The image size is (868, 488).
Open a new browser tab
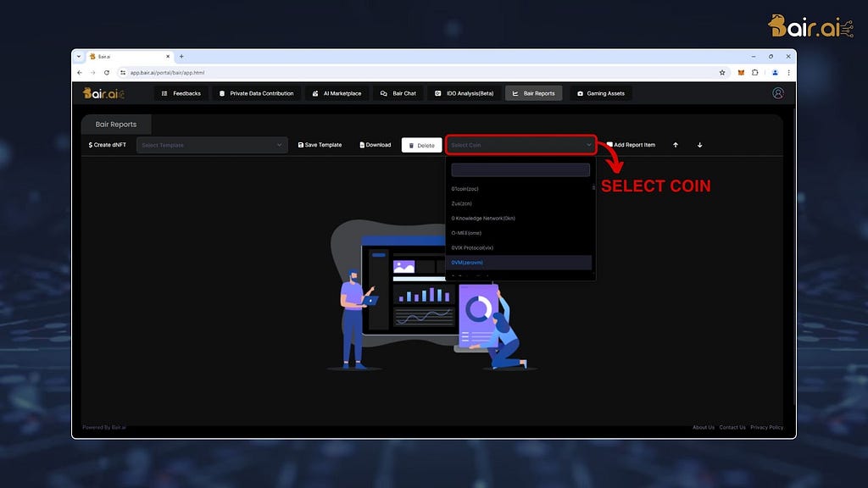pyautogui.click(x=181, y=57)
